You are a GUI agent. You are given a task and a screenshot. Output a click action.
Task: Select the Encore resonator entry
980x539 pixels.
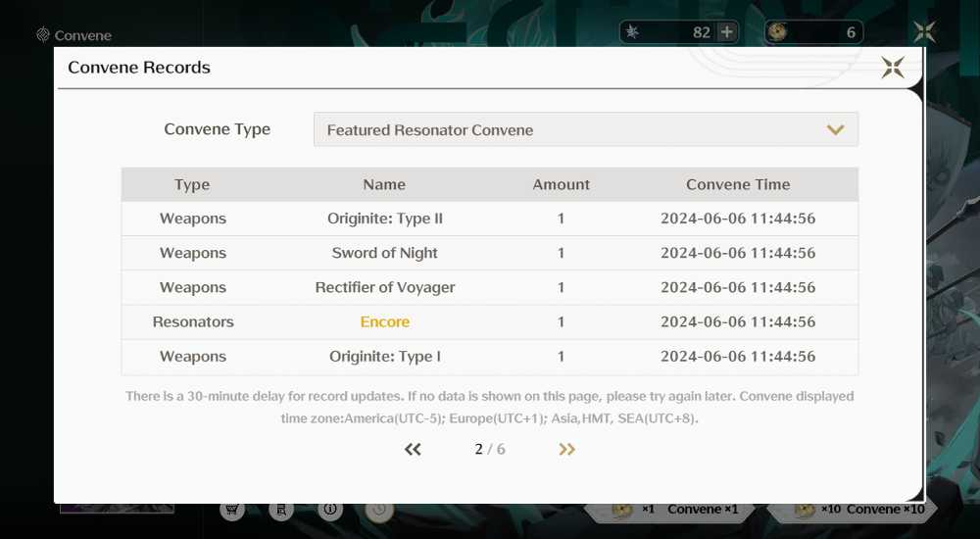(x=385, y=321)
